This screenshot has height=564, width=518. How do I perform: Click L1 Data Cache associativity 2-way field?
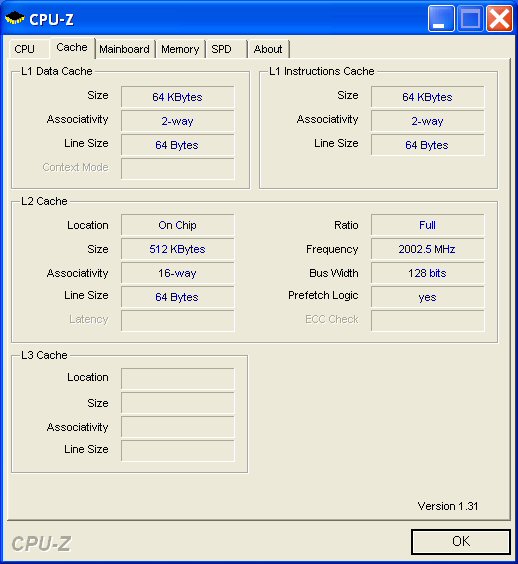(177, 121)
